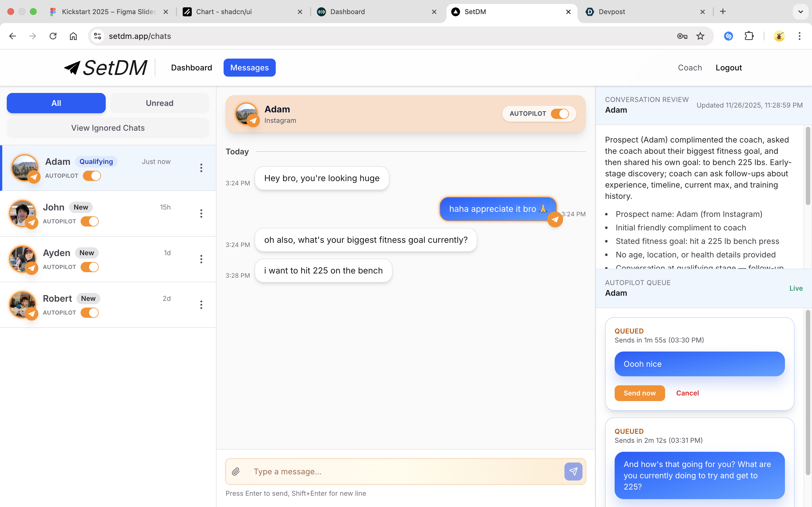The width and height of the screenshot is (812, 507).
Task: Click the paperclip attachment icon
Action: point(236,472)
